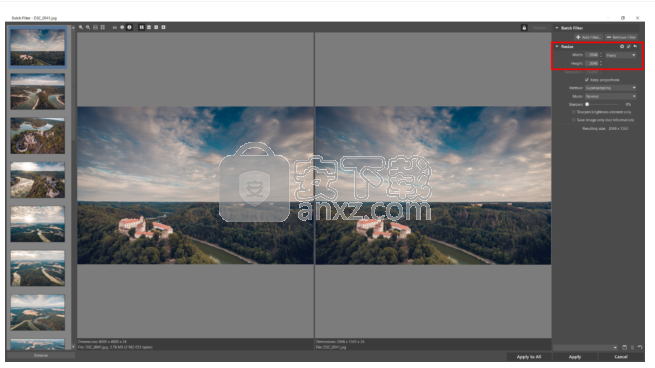Screen dimensions: 655x368
Task: Collapse the Batch Filter panel arrow
Action: [x=557, y=28]
